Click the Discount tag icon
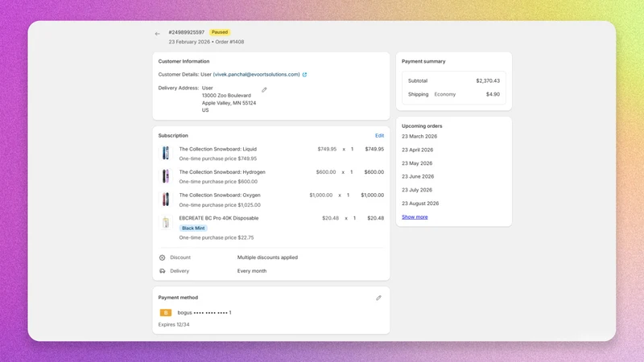644x362 pixels. [x=163, y=257]
